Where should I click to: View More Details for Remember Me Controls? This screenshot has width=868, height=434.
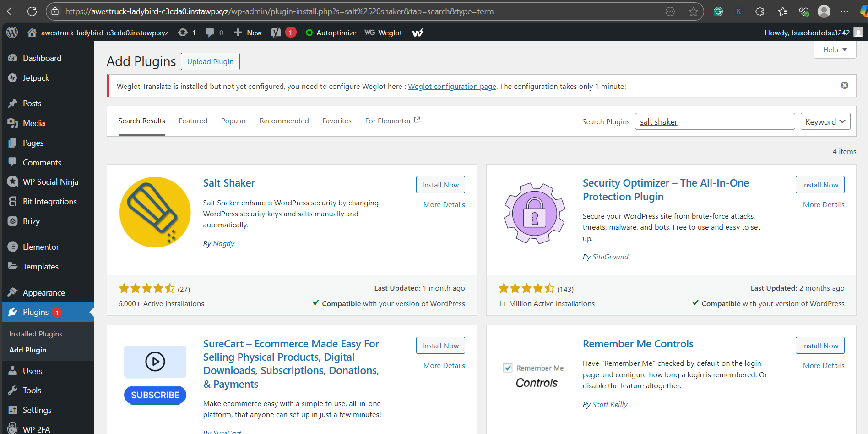(824, 366)
